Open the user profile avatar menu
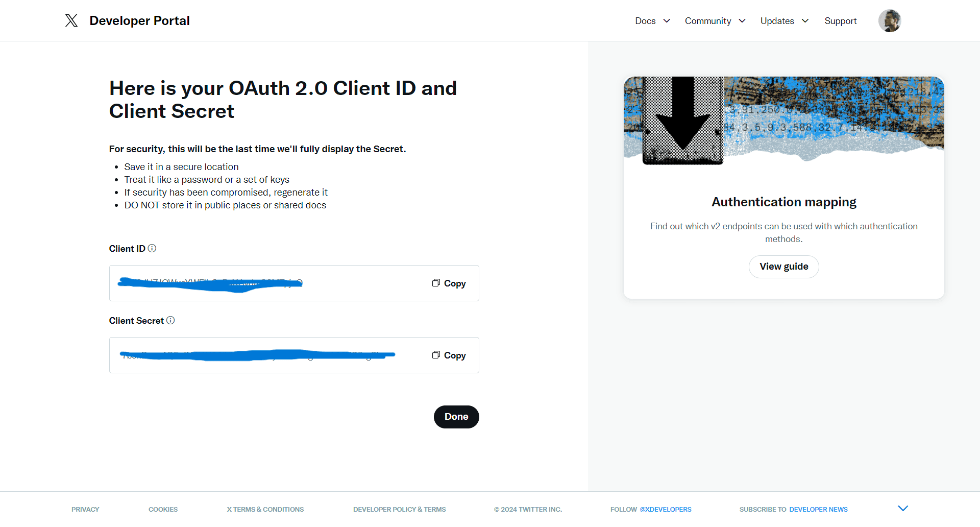980x527 pixels. [x=889, y=21]
